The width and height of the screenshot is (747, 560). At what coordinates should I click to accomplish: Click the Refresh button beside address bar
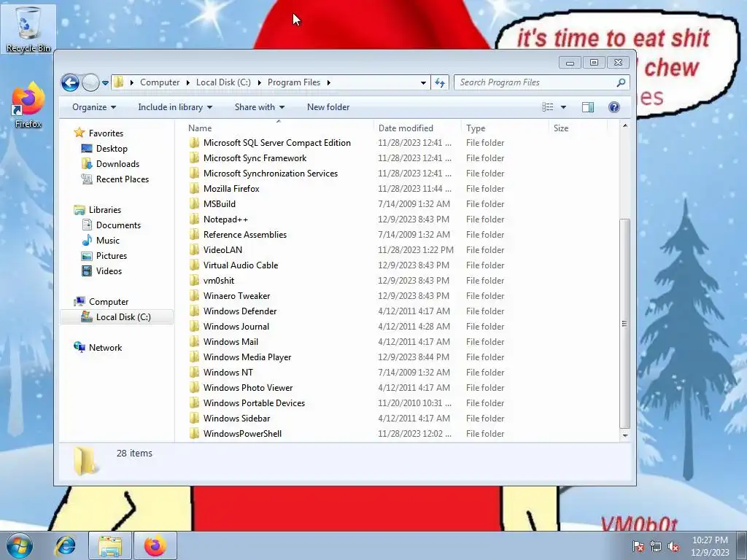(x=440, y=83)
